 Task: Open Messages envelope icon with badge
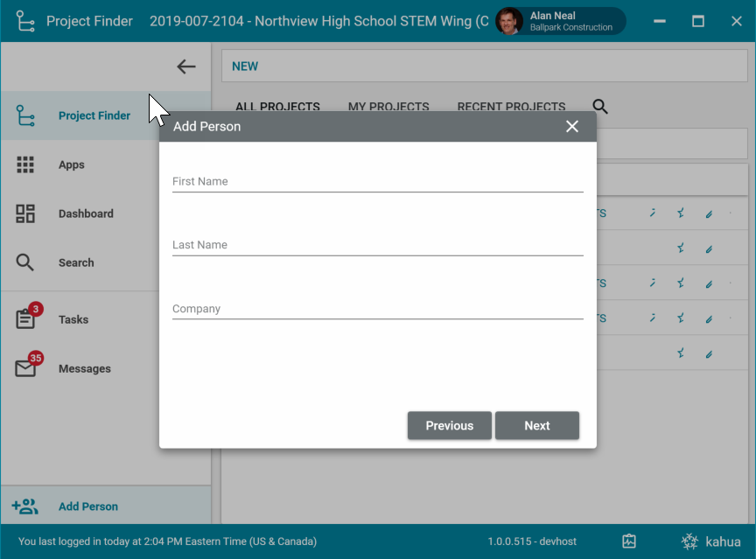tap(26, 368)
